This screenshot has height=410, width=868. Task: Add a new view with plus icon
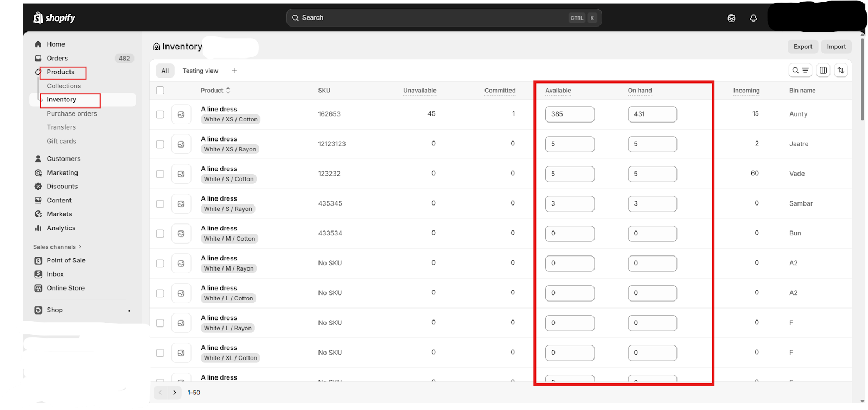point(234,71)
